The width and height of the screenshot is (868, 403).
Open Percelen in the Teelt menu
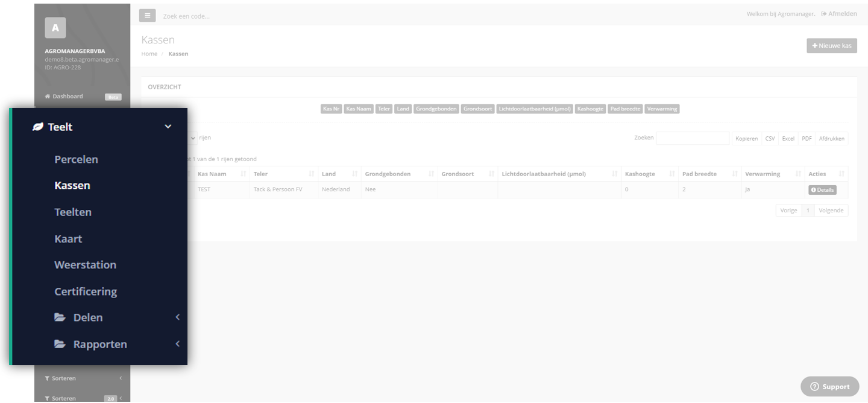76,159
